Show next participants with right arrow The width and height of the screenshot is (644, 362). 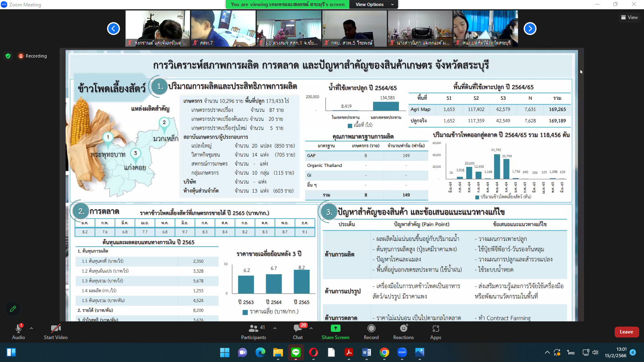click(530, 29)
